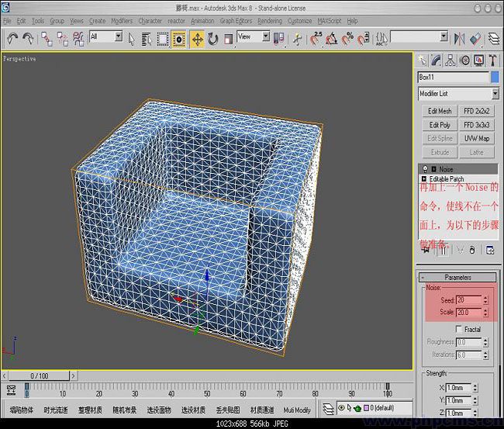Image resolution: width=504 pixels, height=429 pixels.
Task: Click the Unlink Selection tool
Action: click(63, 39)
